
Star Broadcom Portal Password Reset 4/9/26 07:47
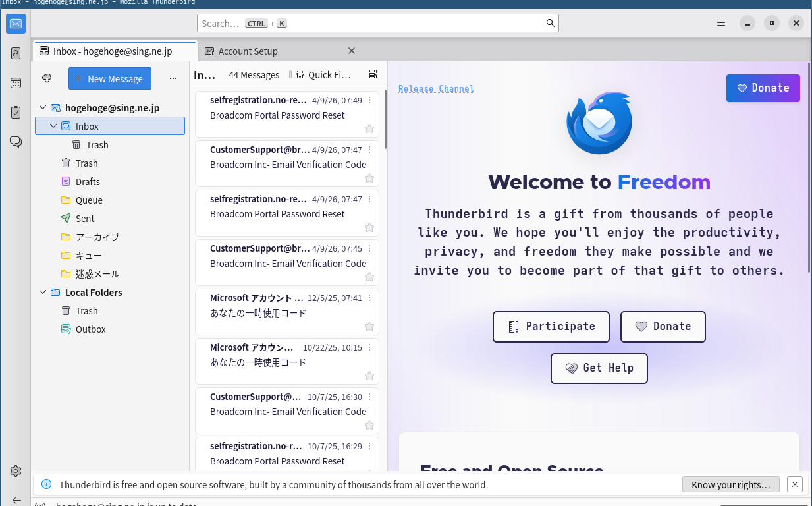(x=369, y=227)
